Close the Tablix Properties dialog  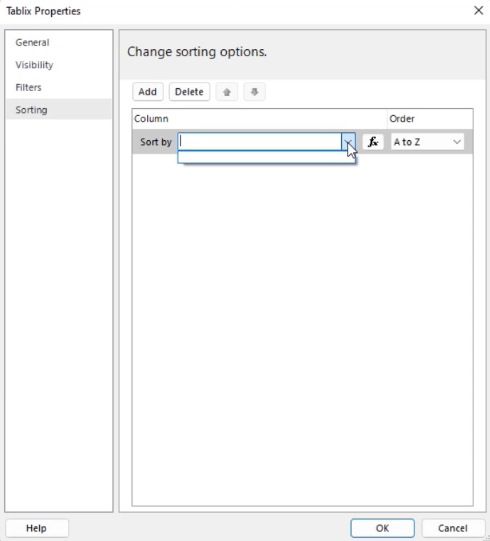tap(478, 10)
